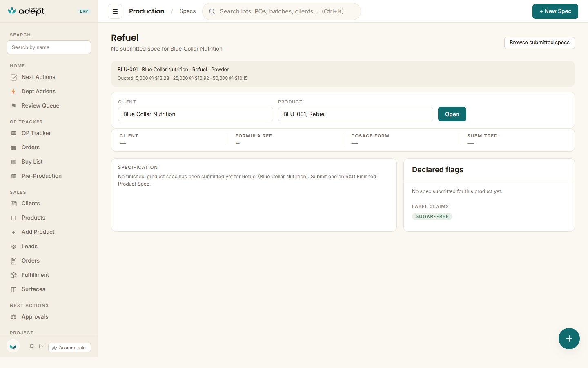Select the Specs breadcrumb item
The height and width of the screenshot is (368, 588).
[x=187, y=11]
